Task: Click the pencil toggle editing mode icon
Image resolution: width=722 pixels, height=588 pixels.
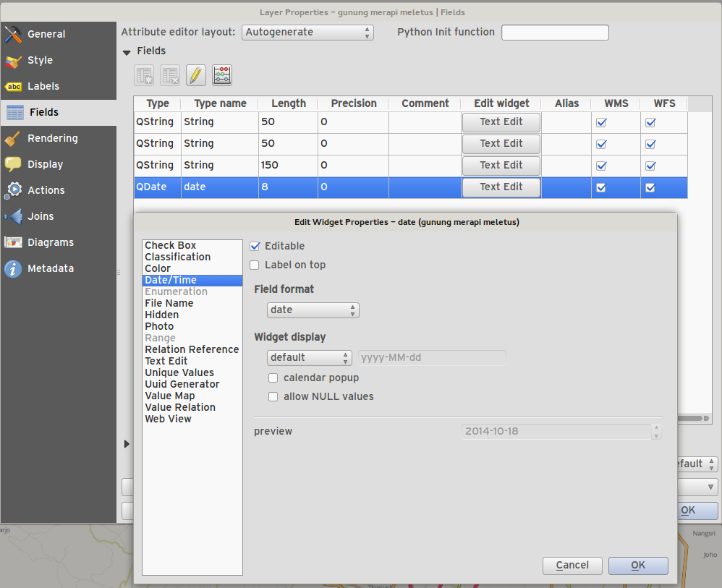Action: coord(196,75)
